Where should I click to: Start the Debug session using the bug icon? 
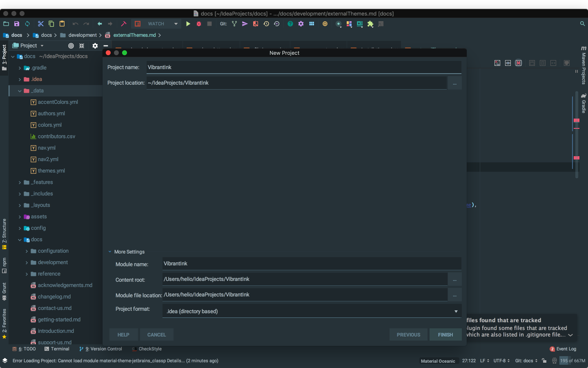(x=199, y=24)
